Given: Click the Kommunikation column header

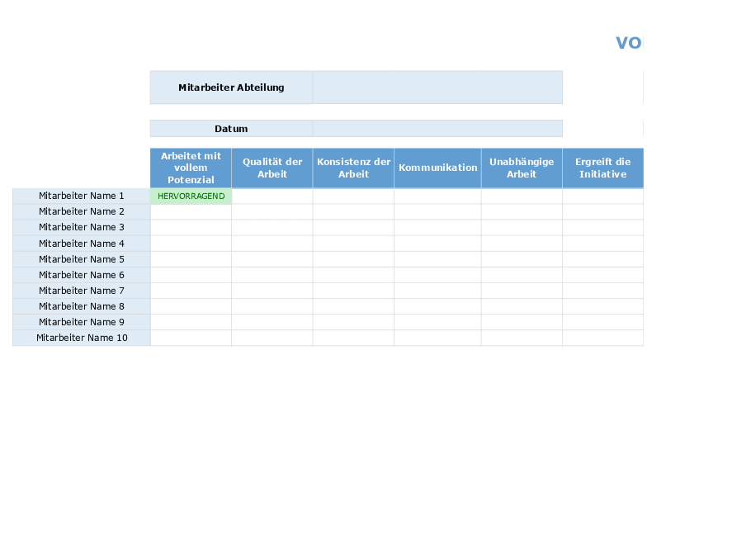Looking at the screenshot, I should (x=437, y=168).
